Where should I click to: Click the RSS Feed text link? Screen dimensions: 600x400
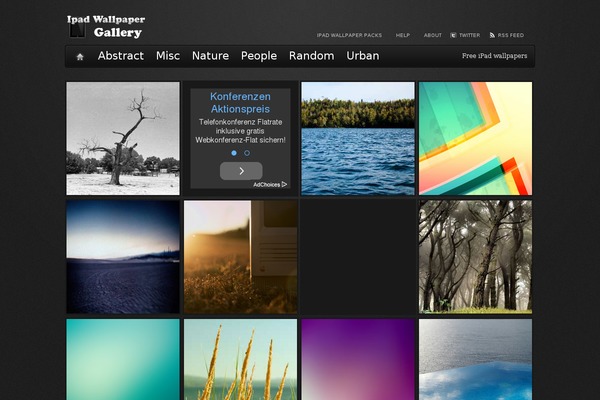click(510, 35)
